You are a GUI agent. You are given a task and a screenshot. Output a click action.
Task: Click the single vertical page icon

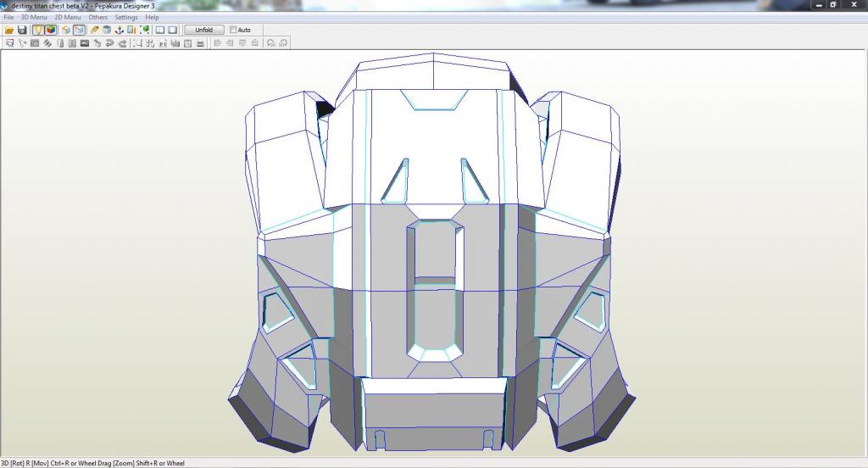pyautogui.click(x=60, y=43)
